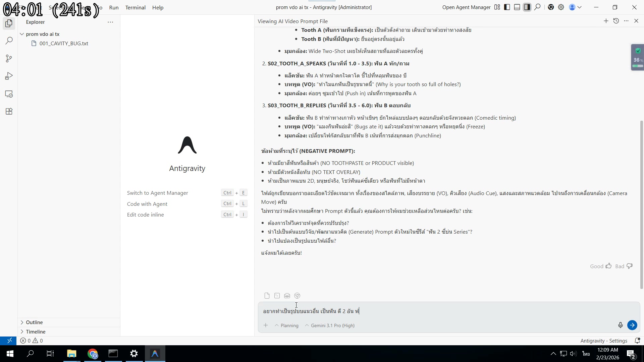
Task: Click thumbs down Bad feedback
Action: (630, 266)
